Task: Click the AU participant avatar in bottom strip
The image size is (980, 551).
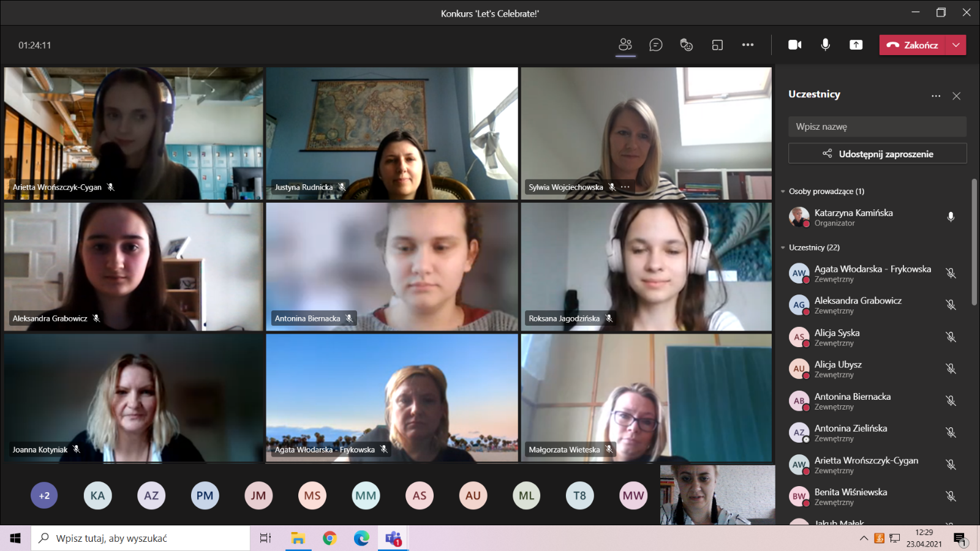Action: (473, 495)
